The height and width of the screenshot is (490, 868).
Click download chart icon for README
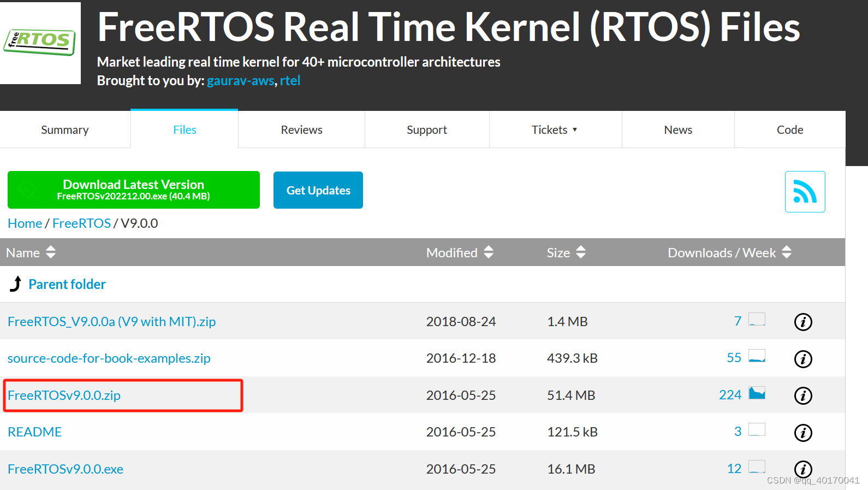click(757, 430)
